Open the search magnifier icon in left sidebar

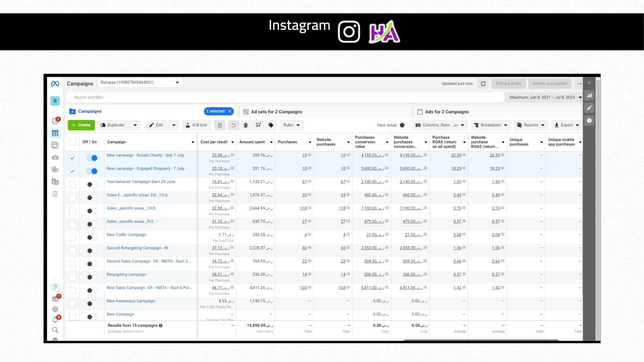(55, 330)
